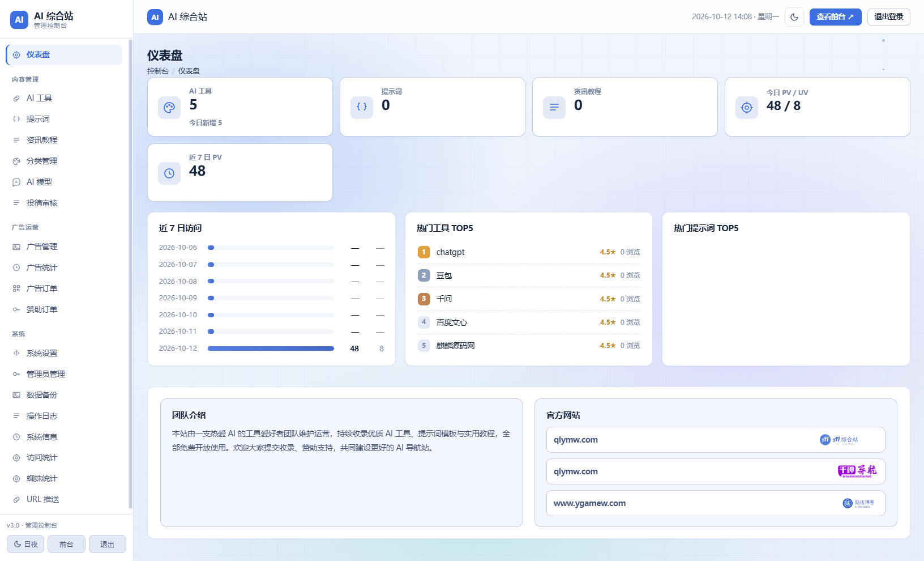924x561 pixels.
Task: Click the 管理员管理 sidebar key icon
Action: tap(16, 375)
